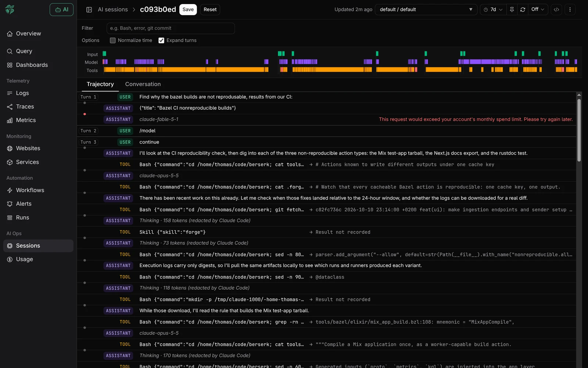
Task: Click the Usage coin icon
Action: click(x=10, y=259)
